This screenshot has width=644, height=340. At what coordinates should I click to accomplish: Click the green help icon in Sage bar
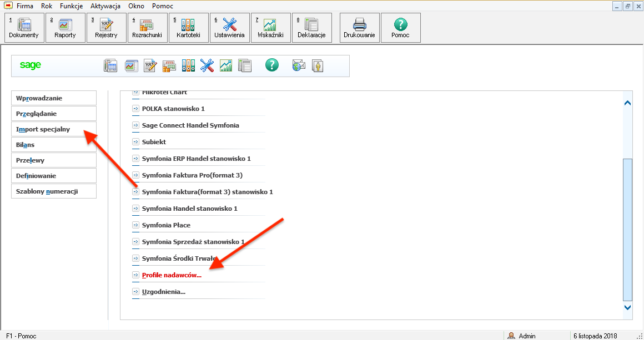click(271, 65)
